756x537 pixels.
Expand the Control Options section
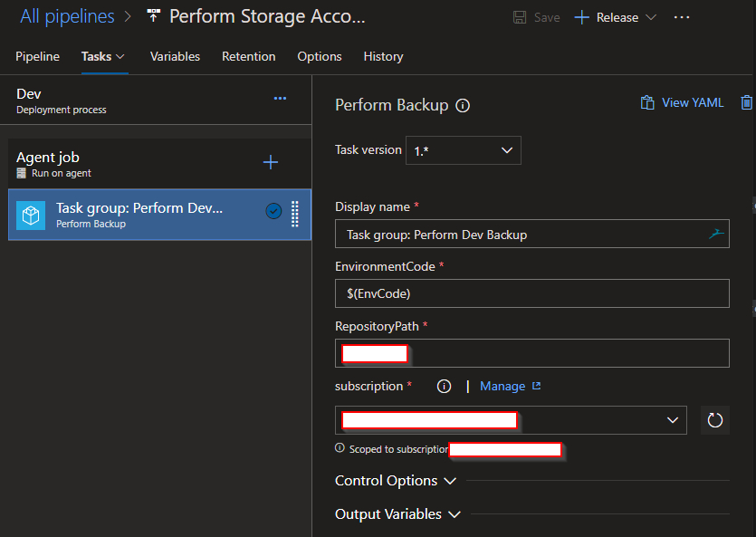pyautogui.click(x=395, y=481)
